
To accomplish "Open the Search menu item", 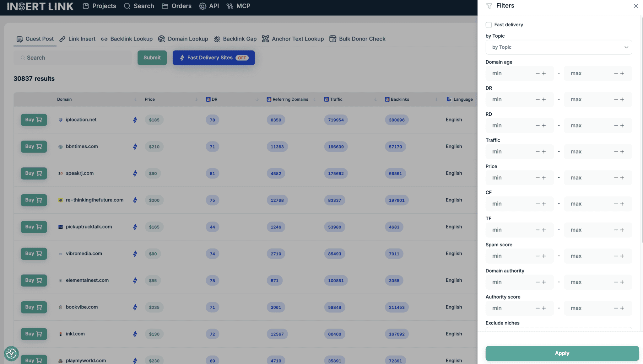I will click(139, 6).
